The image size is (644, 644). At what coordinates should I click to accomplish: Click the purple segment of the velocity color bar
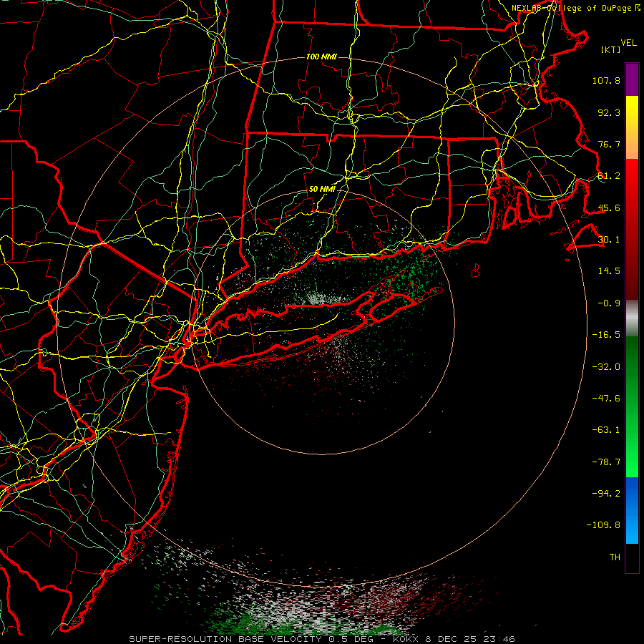point(632,80)
